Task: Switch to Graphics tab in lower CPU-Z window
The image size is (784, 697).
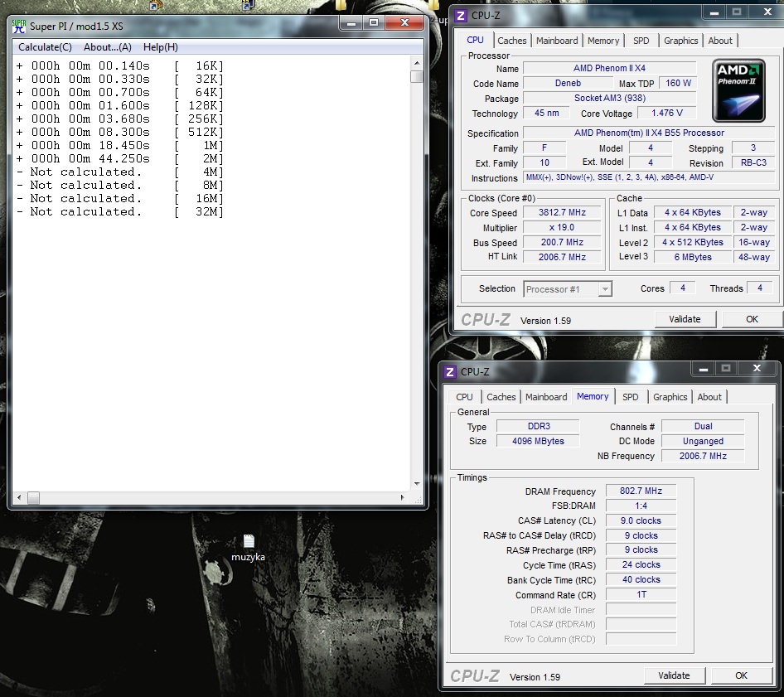Action: pos(670,397)
